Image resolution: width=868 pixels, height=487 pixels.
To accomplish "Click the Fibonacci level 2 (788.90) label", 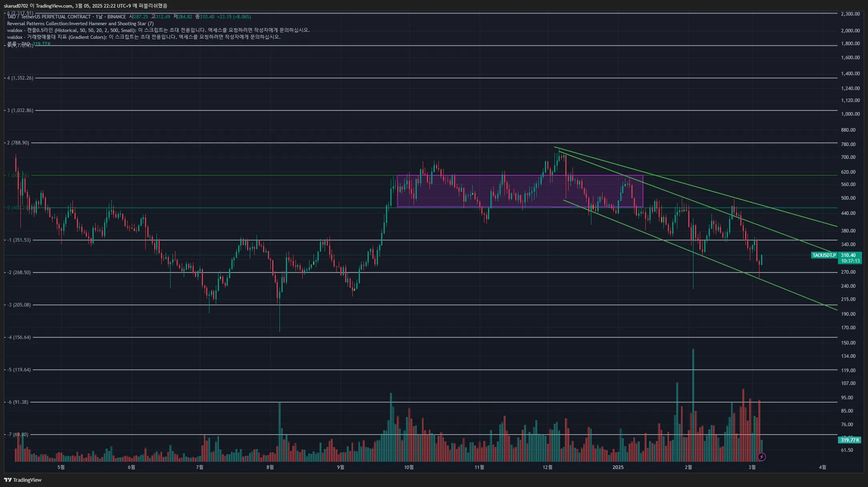I will 18,143.
